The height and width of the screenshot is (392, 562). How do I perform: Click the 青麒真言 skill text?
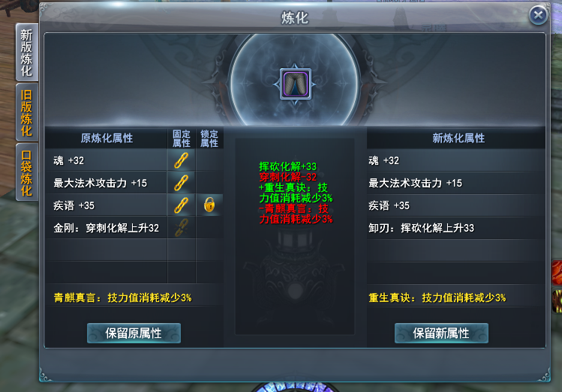122,298
